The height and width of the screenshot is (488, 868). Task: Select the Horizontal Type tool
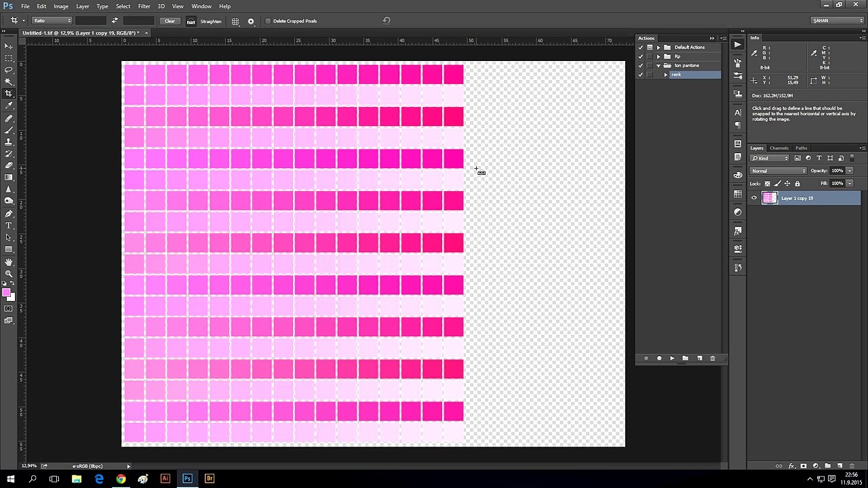click(9, 225)
